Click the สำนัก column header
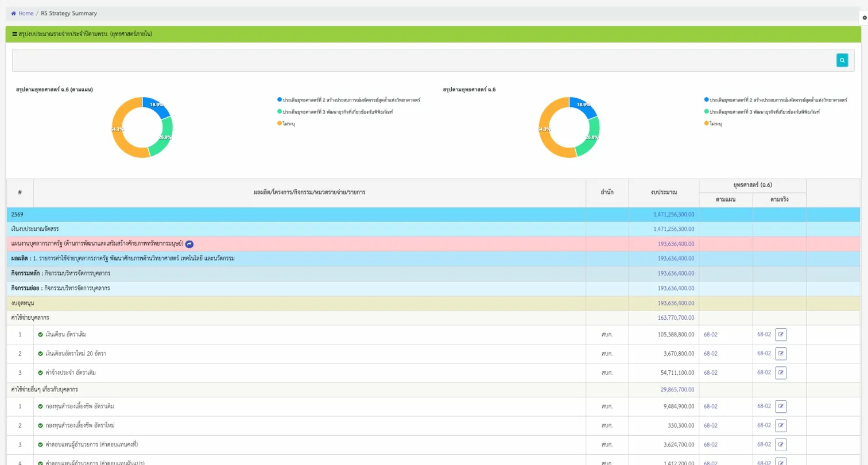 [607, 192]
